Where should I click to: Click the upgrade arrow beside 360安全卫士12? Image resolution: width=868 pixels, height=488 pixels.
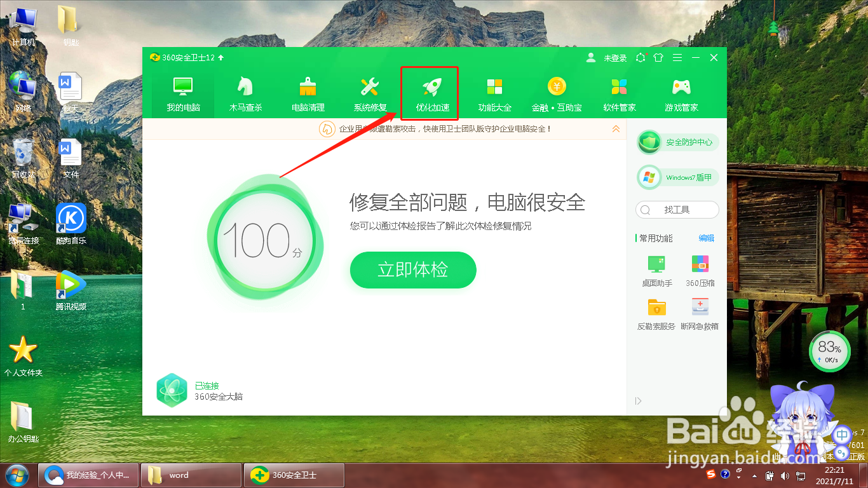coord(220,58)
